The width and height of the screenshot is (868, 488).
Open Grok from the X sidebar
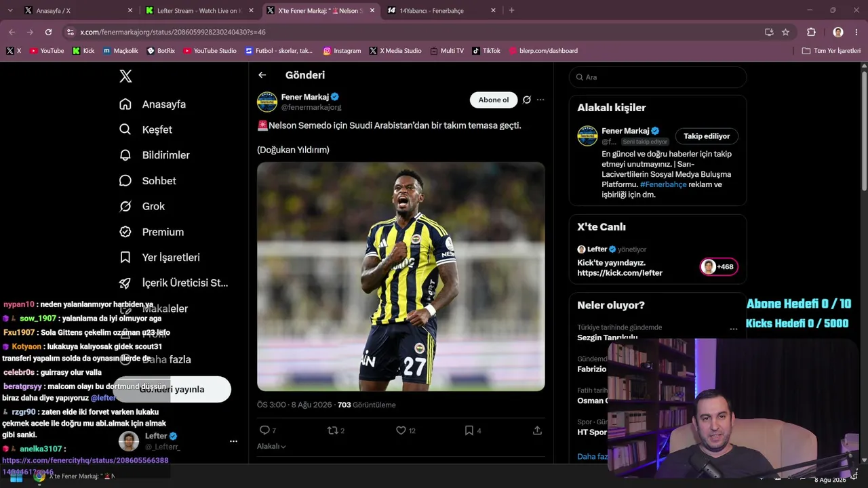142,206
